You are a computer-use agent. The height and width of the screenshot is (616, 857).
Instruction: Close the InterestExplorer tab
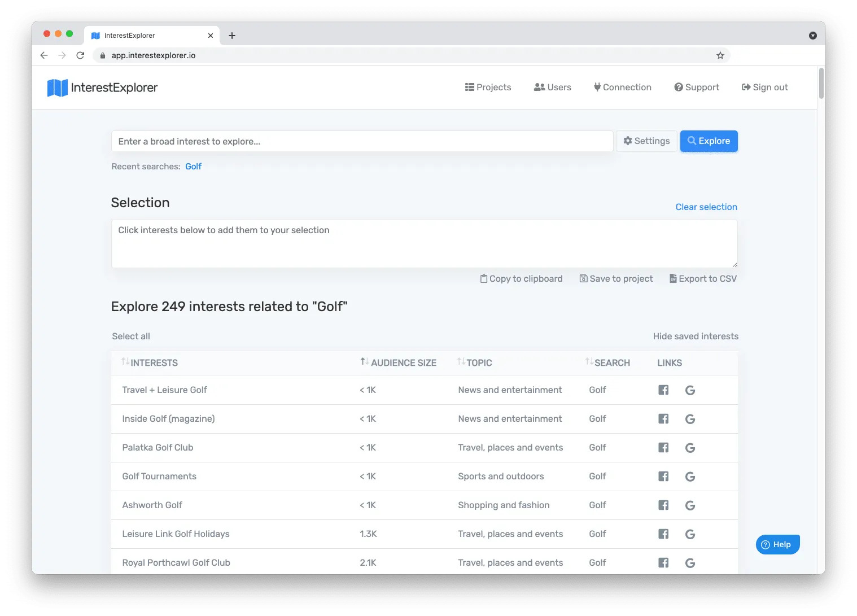(x=211, y=36)
